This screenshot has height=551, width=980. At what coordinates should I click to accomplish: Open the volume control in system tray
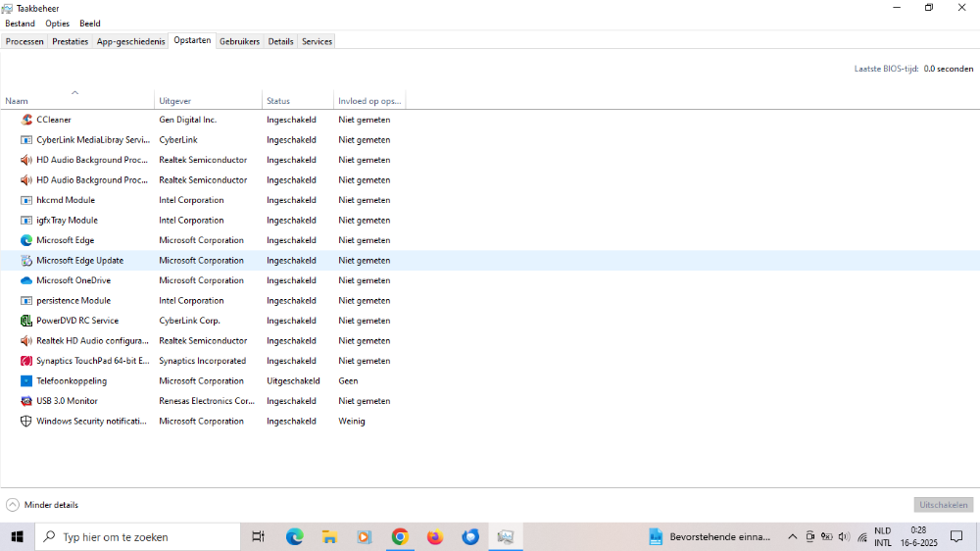click(x=844, y=536)
